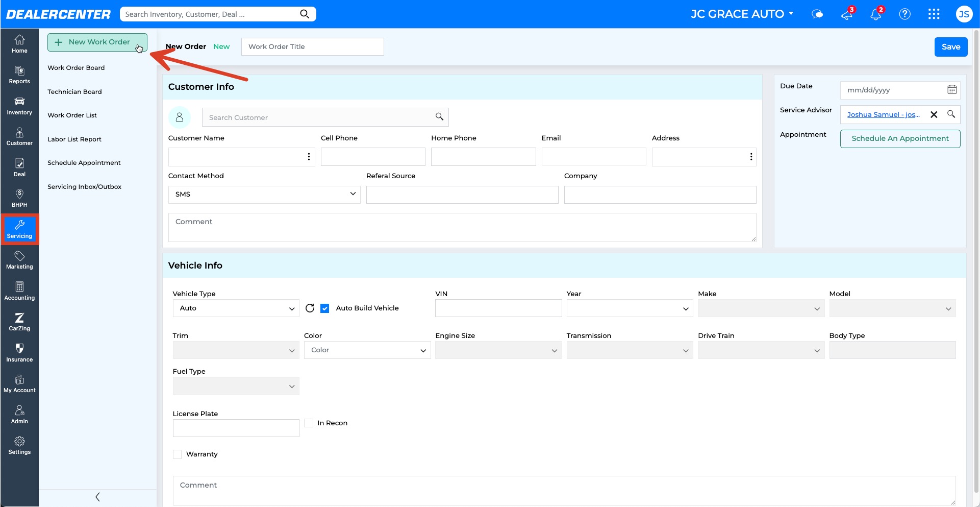This screenshot has height=507, width=980.
Task: Open the Engine Size dropdown
Action: coord(498,350)
